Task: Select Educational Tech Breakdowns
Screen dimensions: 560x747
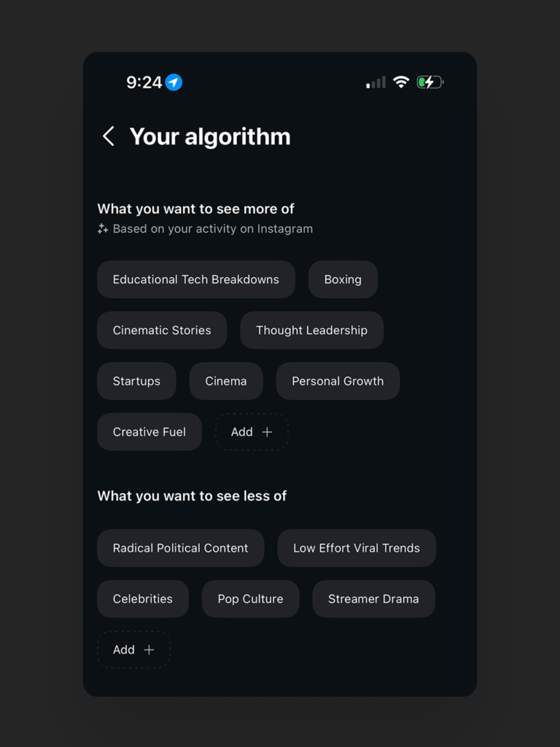Action: (195, 279)
